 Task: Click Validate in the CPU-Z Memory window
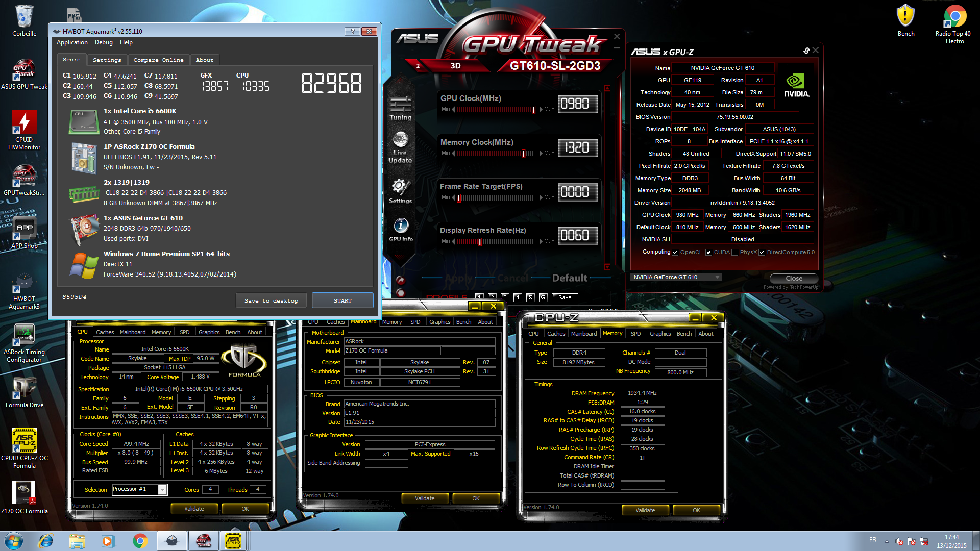(645, 510)
